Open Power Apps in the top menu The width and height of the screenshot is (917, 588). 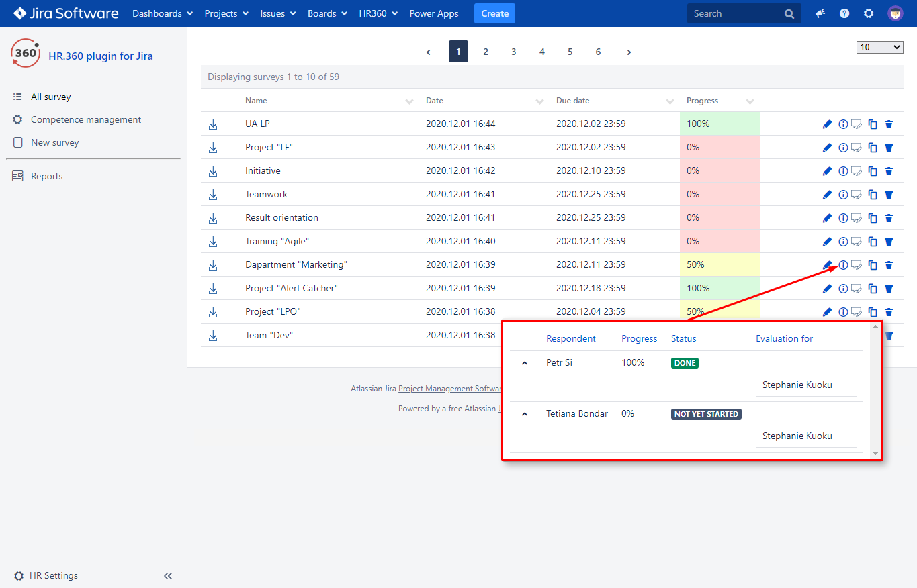click(x=434, y=13)
